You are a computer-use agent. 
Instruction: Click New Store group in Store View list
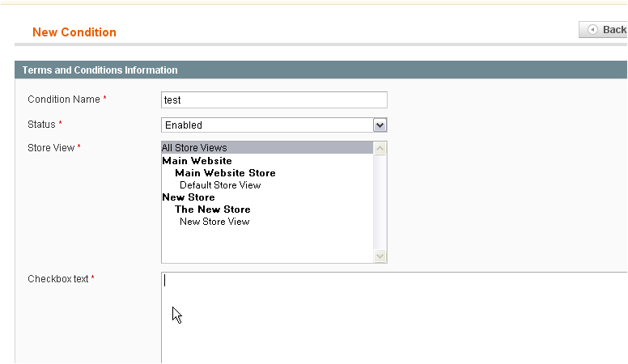(x=189, y=197)
